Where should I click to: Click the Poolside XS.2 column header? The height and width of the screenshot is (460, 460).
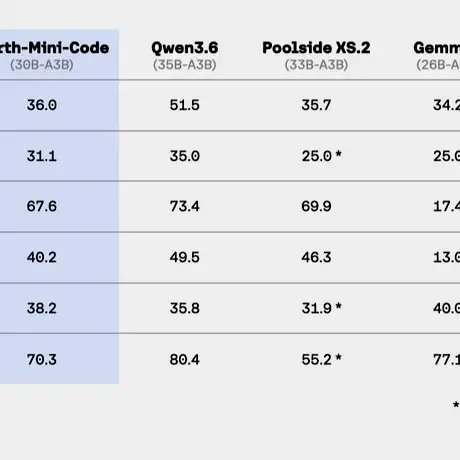coord(316,48)
